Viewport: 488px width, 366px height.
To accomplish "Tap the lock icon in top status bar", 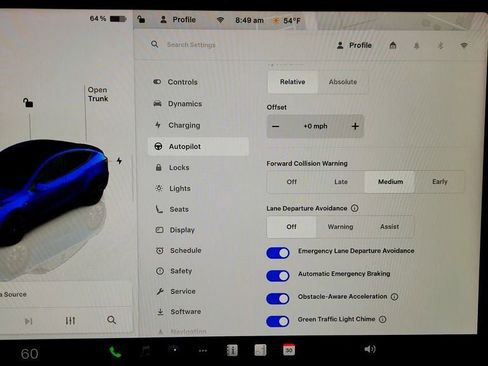I will (141, 19).
